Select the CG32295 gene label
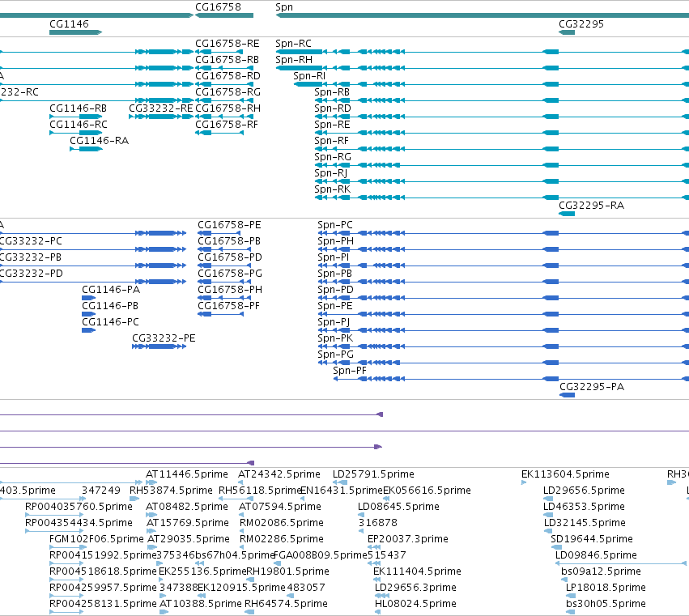 point(581,24)
